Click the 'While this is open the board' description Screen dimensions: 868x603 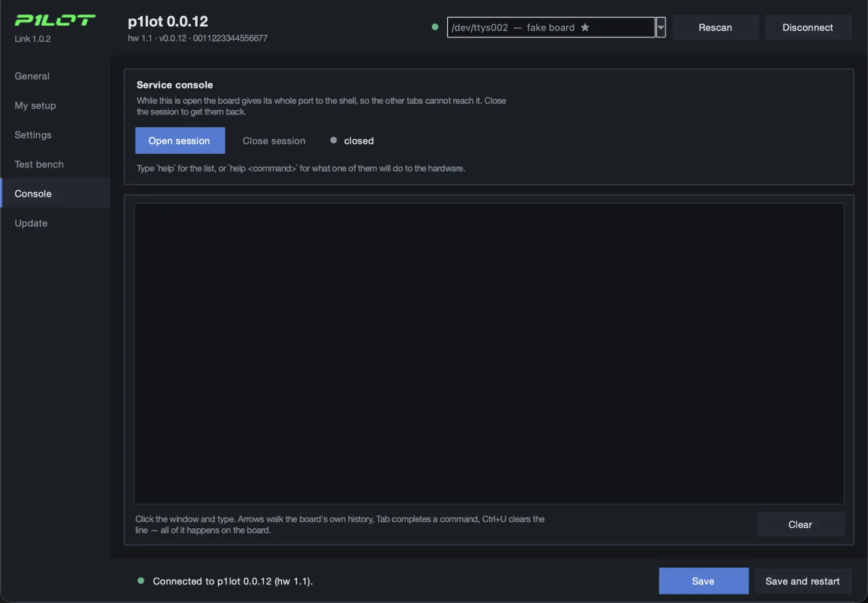321,106
